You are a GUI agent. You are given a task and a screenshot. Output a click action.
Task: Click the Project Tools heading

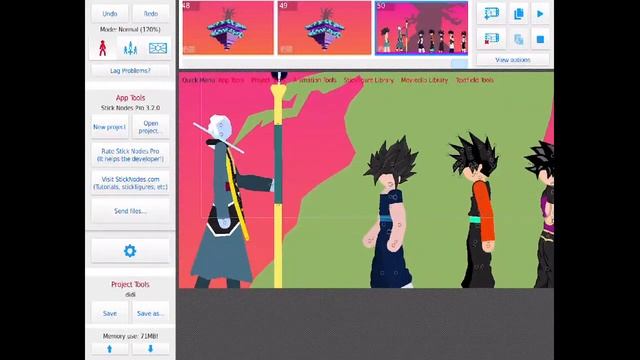(x=130, y=284)
